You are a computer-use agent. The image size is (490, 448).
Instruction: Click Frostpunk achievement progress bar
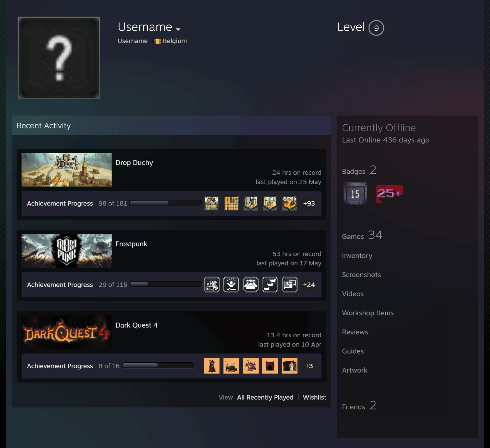(x=166, y=284)
